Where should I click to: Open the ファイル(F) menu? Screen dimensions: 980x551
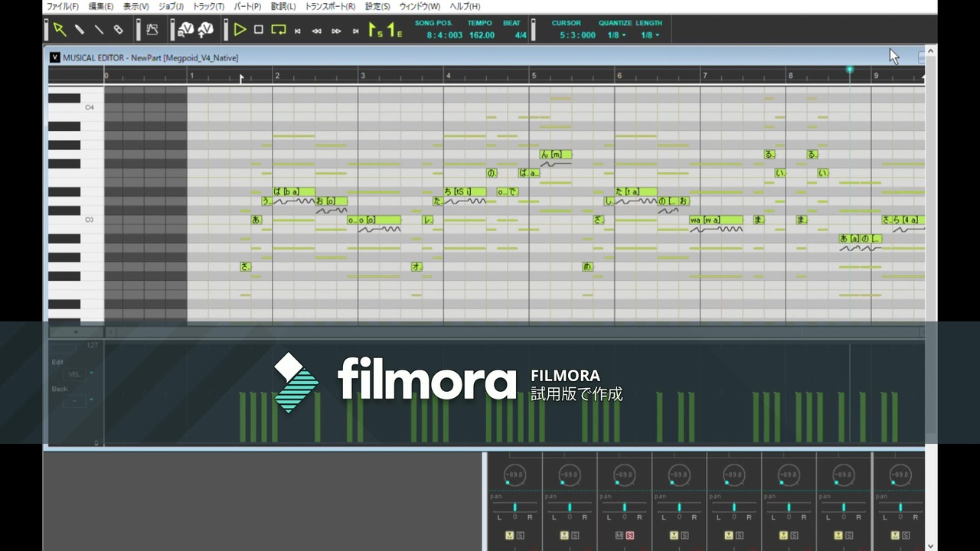pos(63,6)
